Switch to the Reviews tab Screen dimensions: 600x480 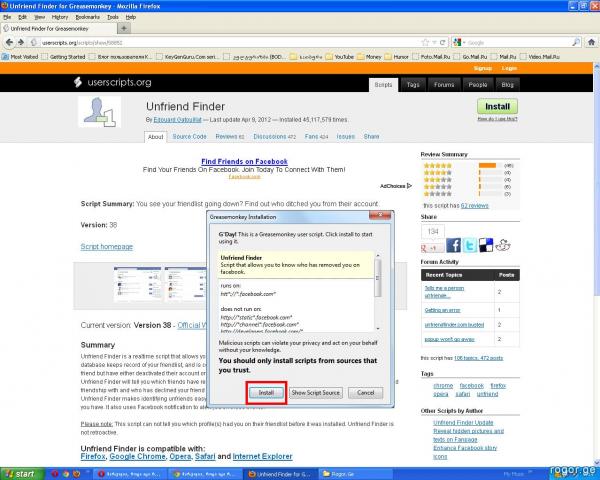230,137
